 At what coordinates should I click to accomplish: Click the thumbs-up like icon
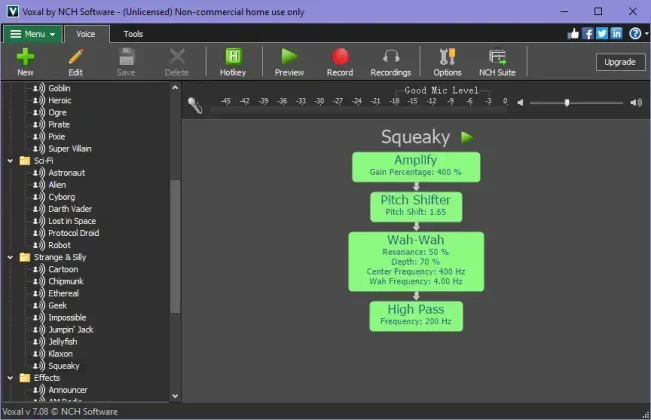point(573,34)
